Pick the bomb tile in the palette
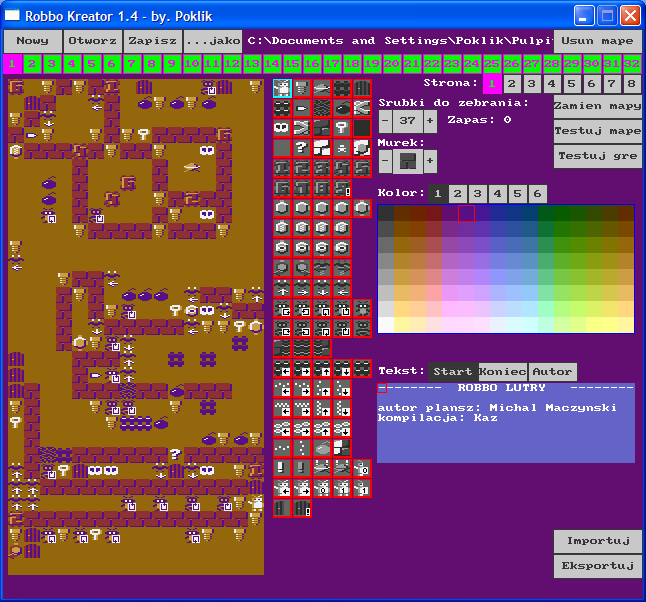This screenshot has width=646, height=602. pos(342,108)
